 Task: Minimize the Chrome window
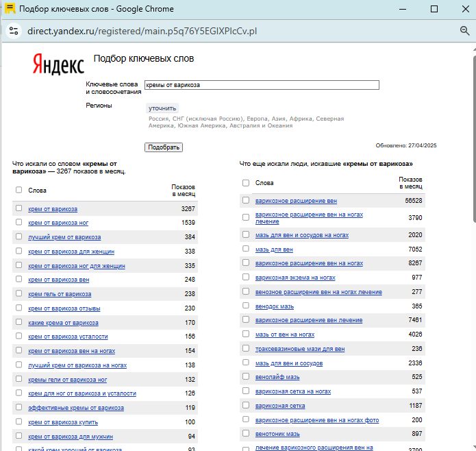point(403,9)
